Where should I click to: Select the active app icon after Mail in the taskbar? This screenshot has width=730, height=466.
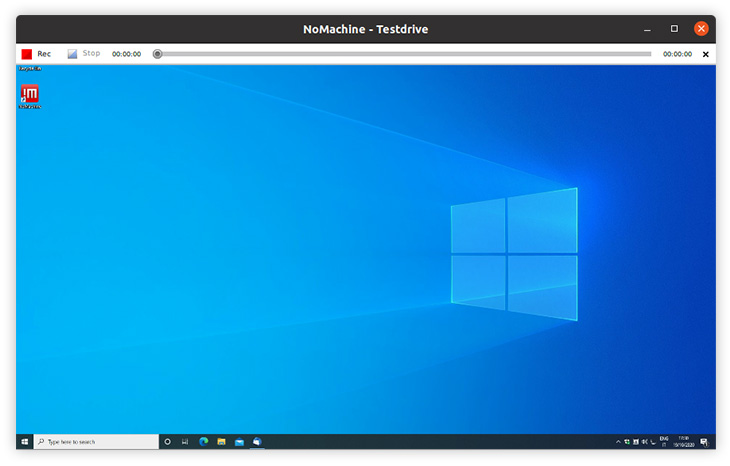[x=257, y=441]
